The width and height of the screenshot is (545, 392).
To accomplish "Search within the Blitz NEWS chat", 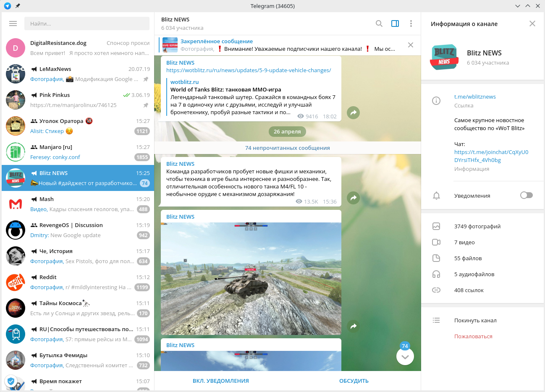I will pyautogui.click(x=379, y=24).
